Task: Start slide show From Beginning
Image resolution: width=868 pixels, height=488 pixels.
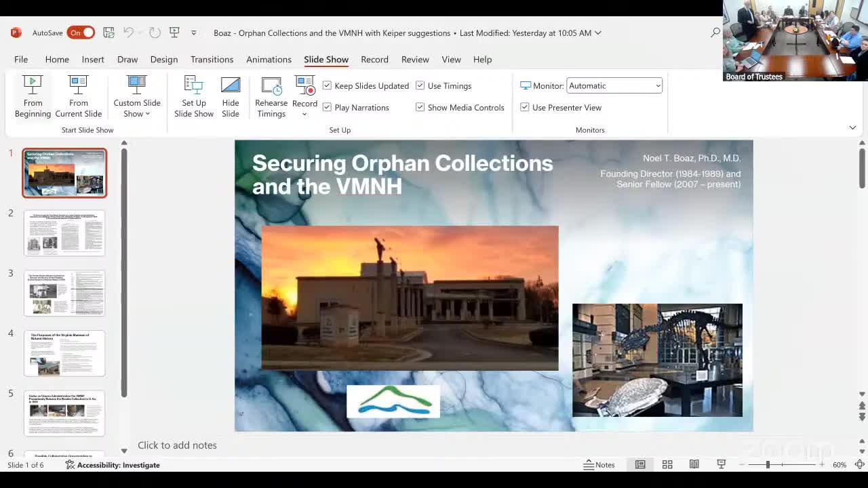Action: click(33, 96)
